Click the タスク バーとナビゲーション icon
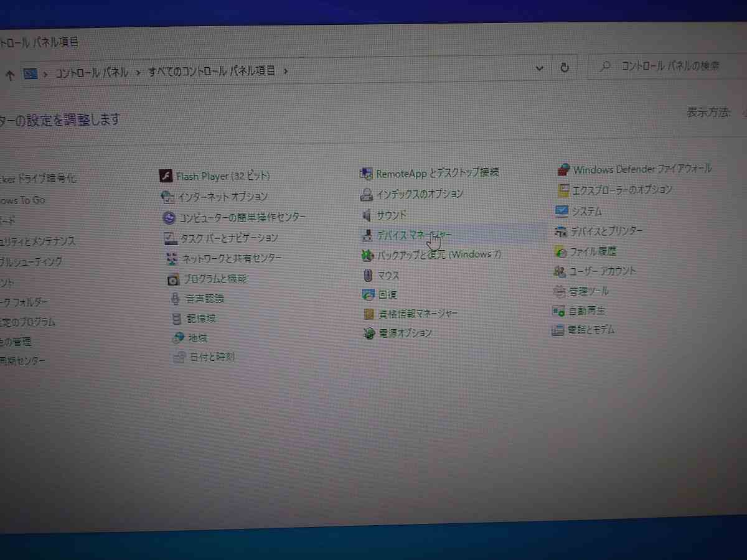Image resolution: width=747 pixels, height=560 pixels. pos(171,238)
